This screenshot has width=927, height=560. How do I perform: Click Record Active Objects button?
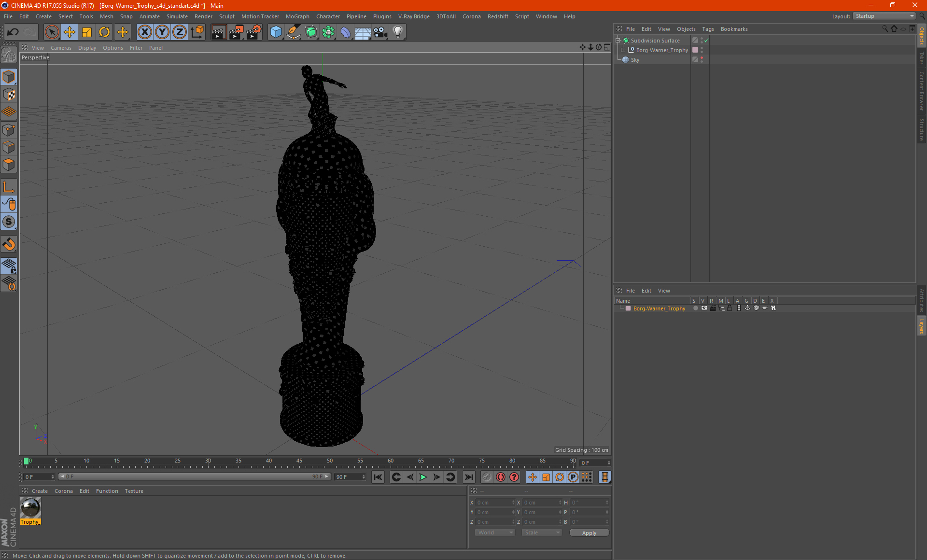click(487, 477)
